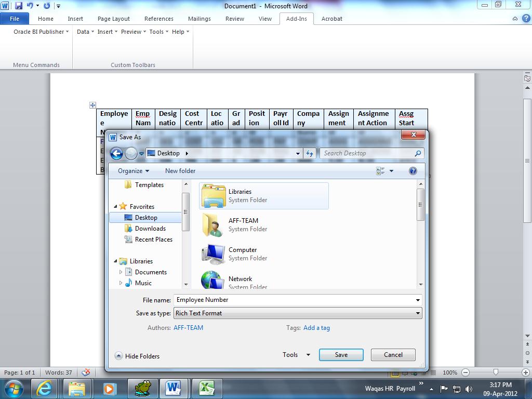Open Help via question mark icon in dialog
532x399 pixels.
(413, 171)
